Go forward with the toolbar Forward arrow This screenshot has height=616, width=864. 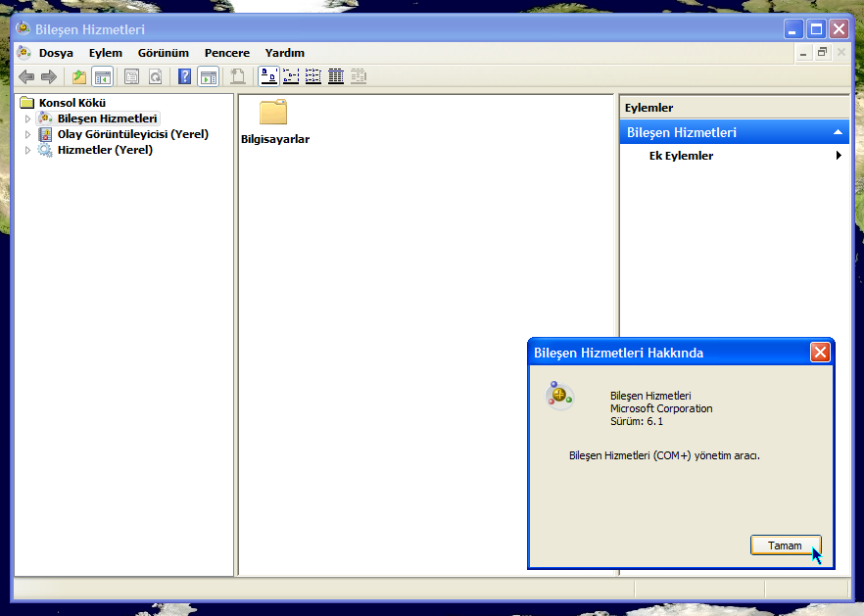(49, 76)
